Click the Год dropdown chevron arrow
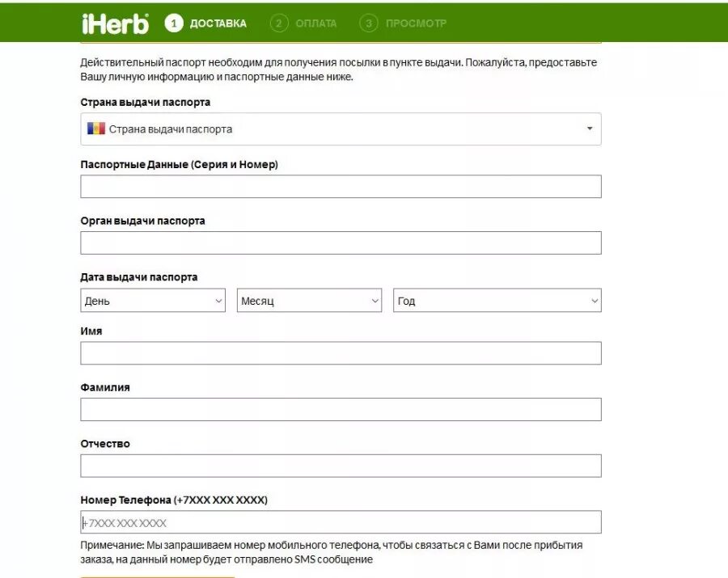 point(595,301)
